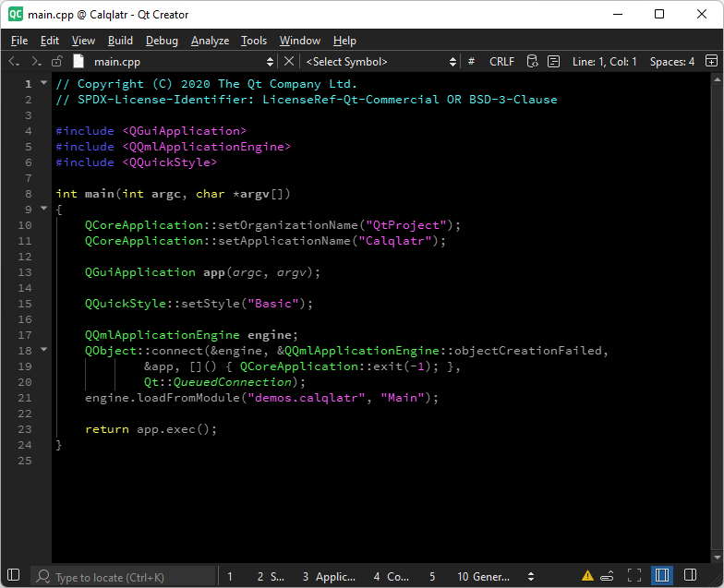This screenshot has width=724, height=588.
Task: Open the Analyze menu
Action: (211, 41)
